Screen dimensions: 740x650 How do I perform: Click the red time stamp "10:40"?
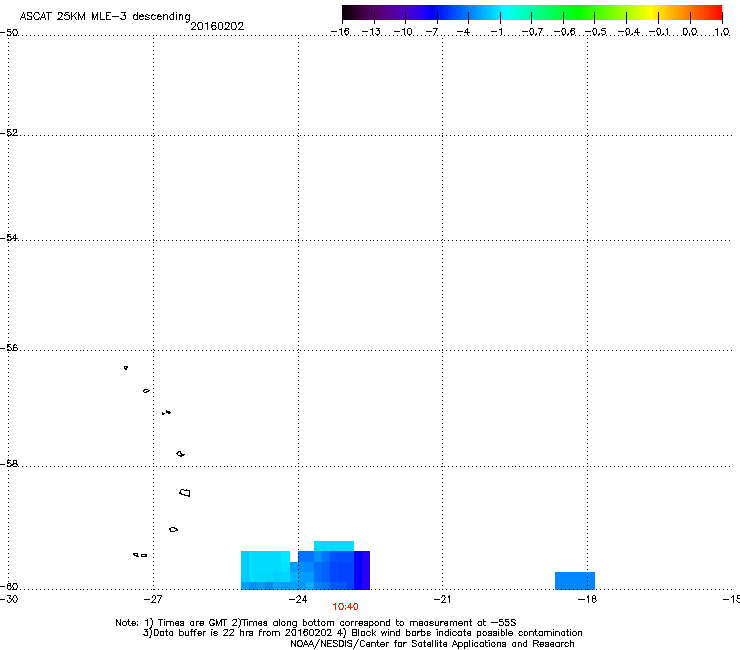tap(345, 607)
